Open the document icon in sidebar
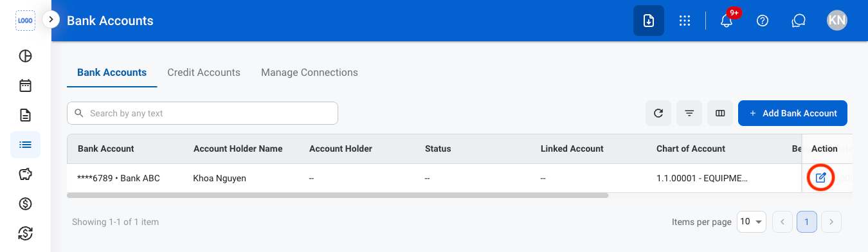The width and height of the screenshot is (868, 252). [25, 115]
